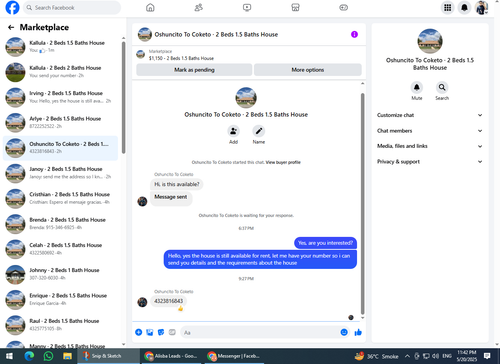500x364 pixels.
Task: Attach a photo using the image icon
Action: 150,332
